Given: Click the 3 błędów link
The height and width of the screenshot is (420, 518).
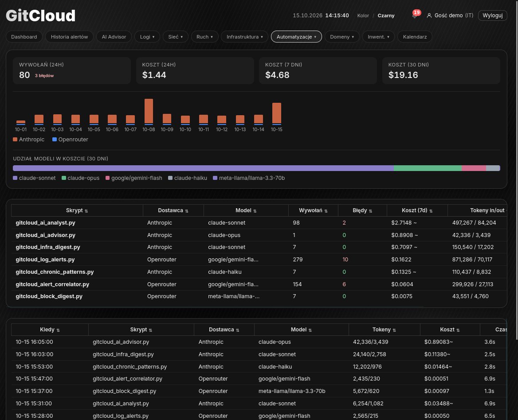Looking at the screenshot, I should coord(44,76).
